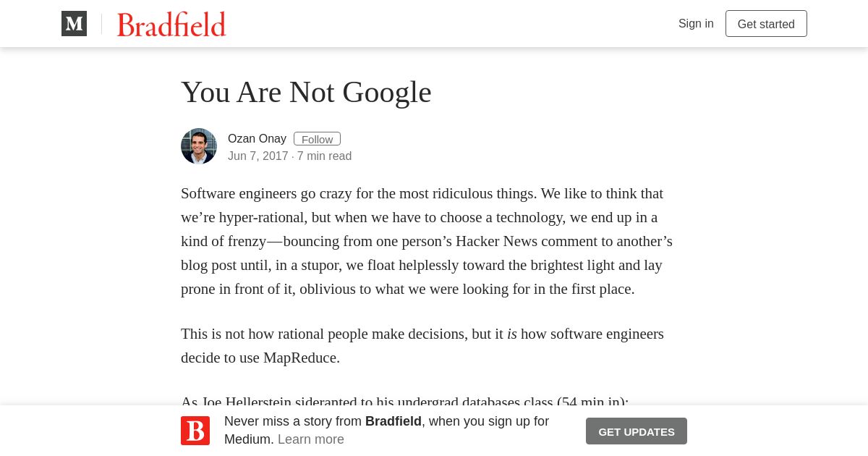Open the Learn more link
Viewport: 868px width, 456px height.
[311, 439]
